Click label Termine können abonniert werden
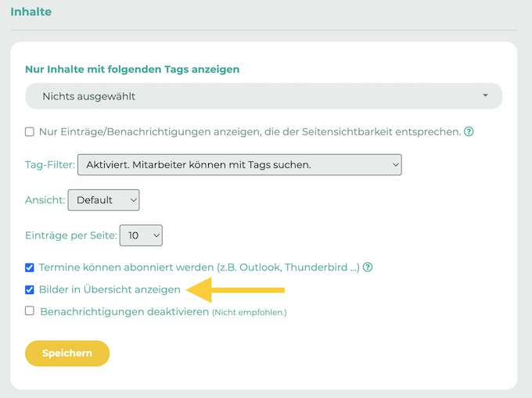This screenshot has height=398, width=532. pyautogui.click(x=199, y=267)
